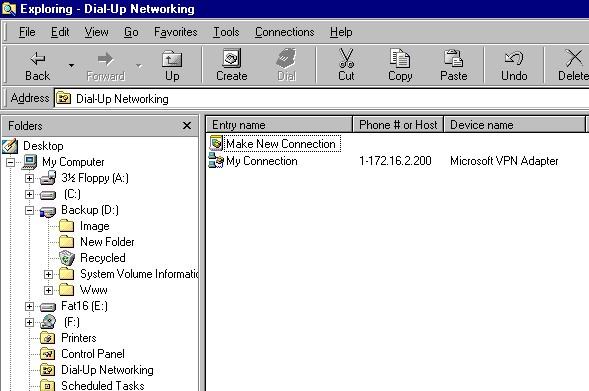Open the Edit menu

click(60, 32)
